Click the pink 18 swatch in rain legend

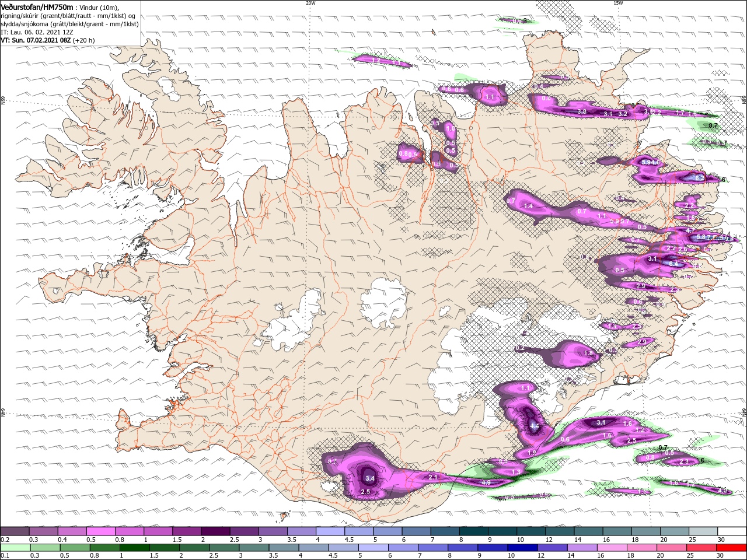point(642,547)
